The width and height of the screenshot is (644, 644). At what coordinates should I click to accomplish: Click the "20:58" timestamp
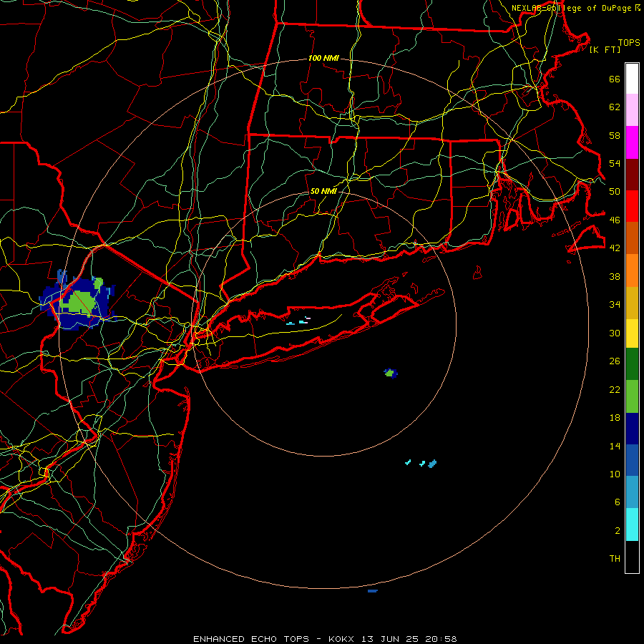(440, 639)
